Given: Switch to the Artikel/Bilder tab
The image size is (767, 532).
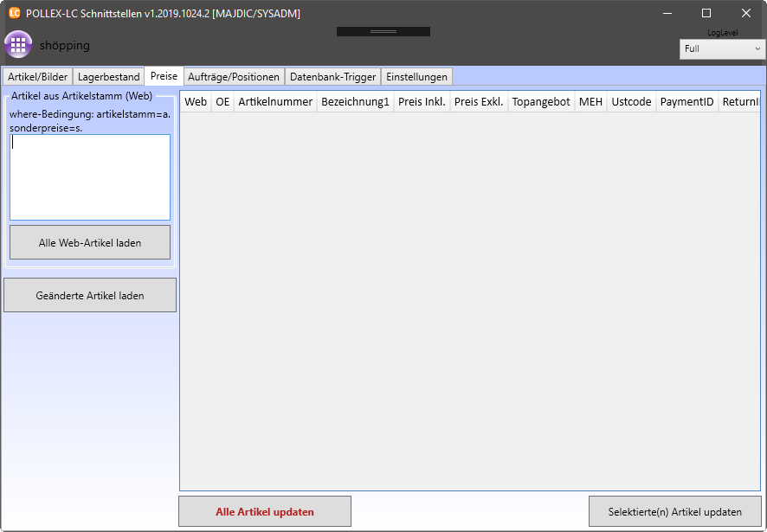Looking at the screenshot, I should [x=37, y=77].
